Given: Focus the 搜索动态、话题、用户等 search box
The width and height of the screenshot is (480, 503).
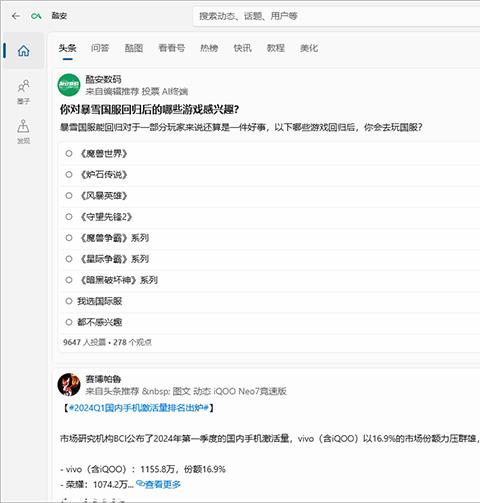Looking at the screenshot, I should click(x=337, y=16).
